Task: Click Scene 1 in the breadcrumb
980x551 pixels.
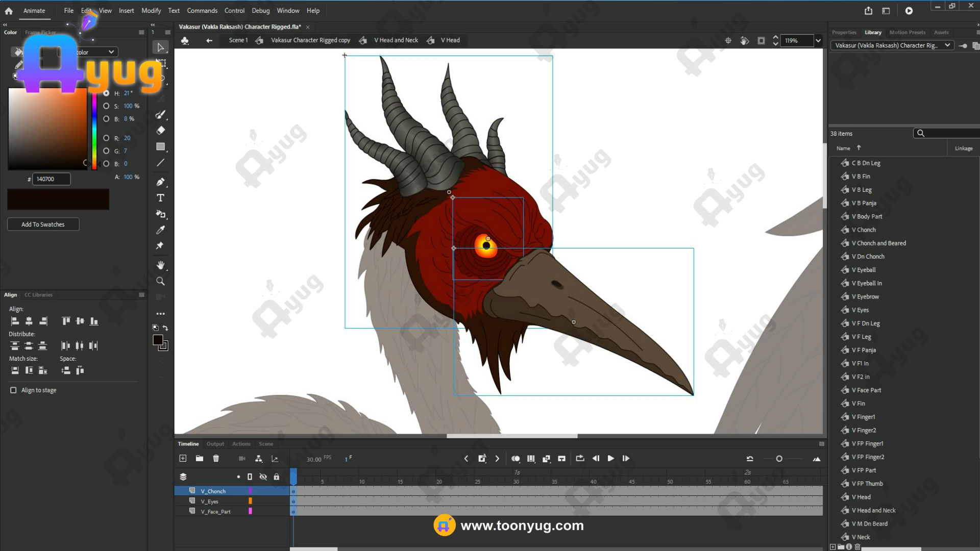Action: [x=238, y=40]
